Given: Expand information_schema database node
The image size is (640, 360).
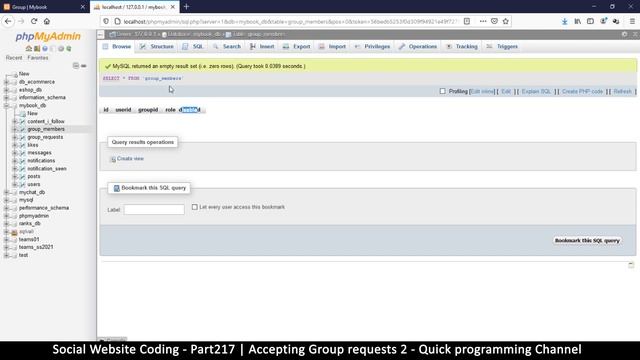Looking at the screenshot, I should tap(7, 98).
